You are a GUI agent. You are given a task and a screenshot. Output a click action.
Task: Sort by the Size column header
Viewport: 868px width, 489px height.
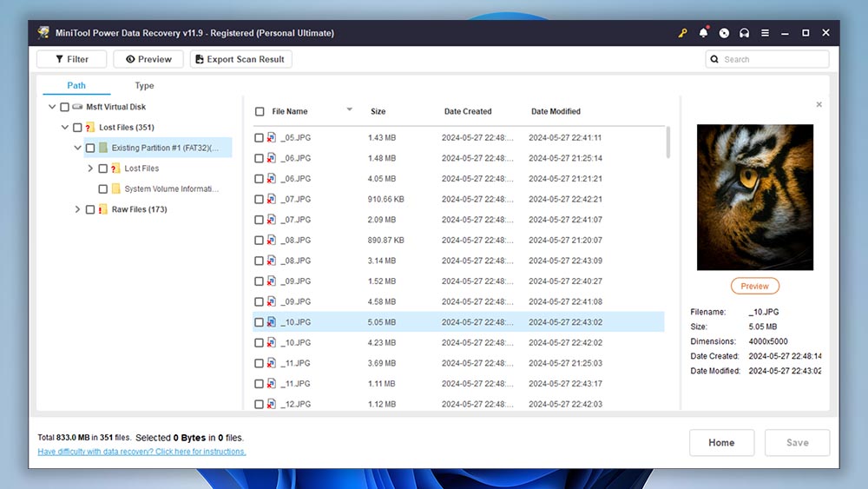click(x=378, y=111)
